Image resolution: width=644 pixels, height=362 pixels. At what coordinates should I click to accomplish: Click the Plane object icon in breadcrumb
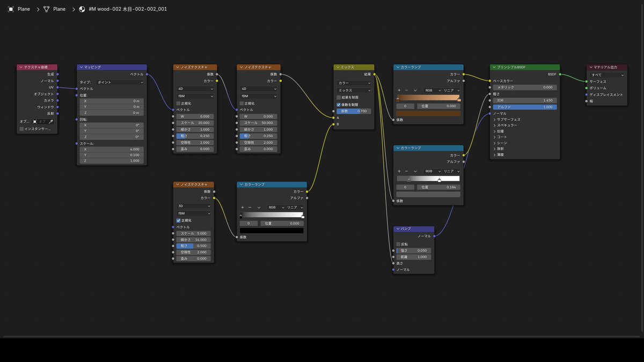[11, 9]
